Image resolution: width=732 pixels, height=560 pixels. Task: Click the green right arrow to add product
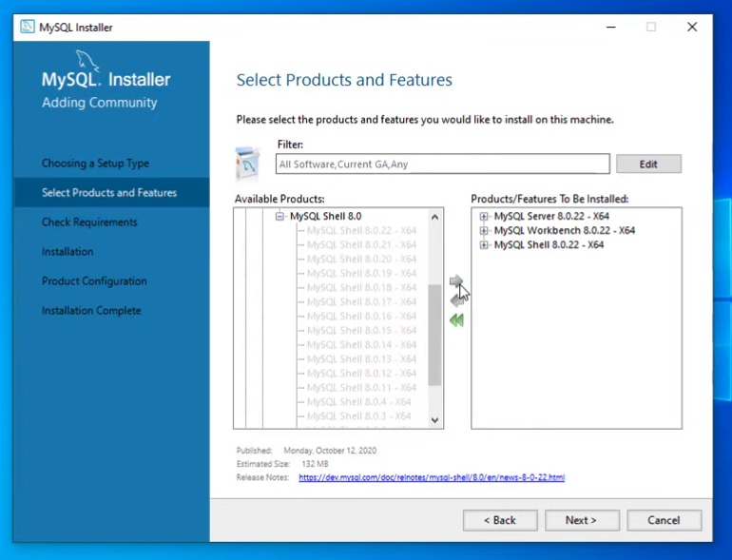[x=455, y=281]
